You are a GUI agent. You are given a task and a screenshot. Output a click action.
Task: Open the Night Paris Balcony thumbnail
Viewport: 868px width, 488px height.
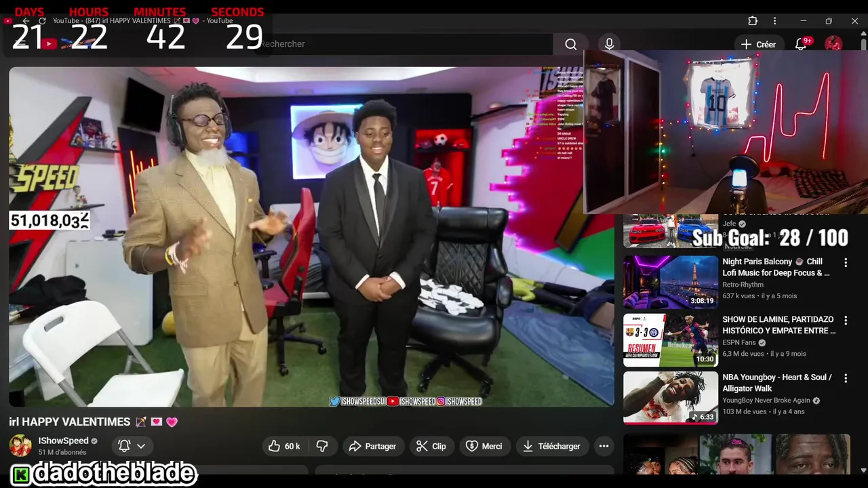pyautogui.click(x=671, y=282)
